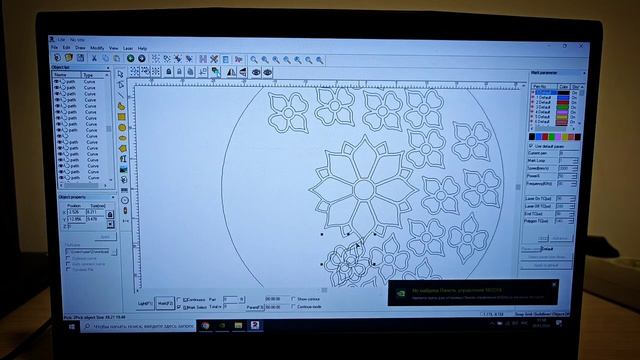
Task: Create a new file via toolbar icon
Action: pyautogui.click(x=57, y=58)
